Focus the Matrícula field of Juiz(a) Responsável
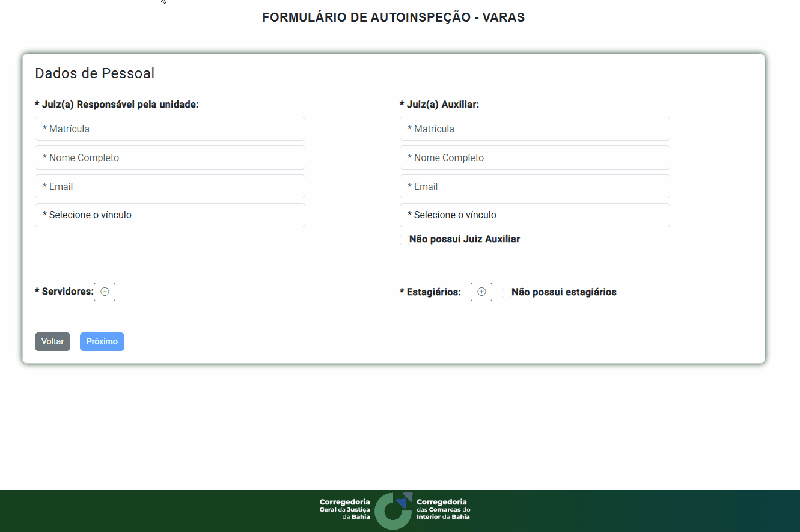The image size is (800, 532). 169,129
